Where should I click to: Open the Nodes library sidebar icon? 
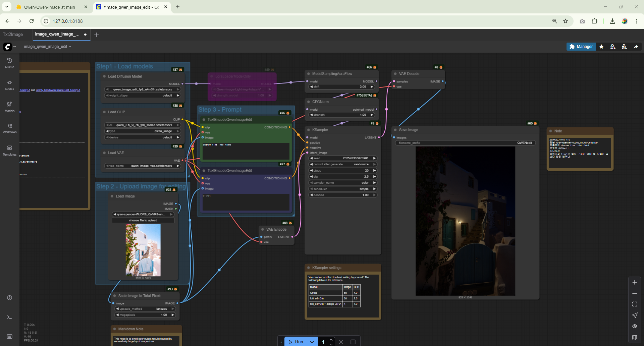coord(9,85)
